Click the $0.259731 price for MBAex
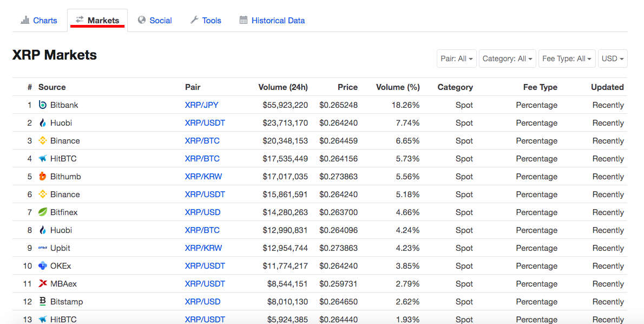 click(338, 284)
